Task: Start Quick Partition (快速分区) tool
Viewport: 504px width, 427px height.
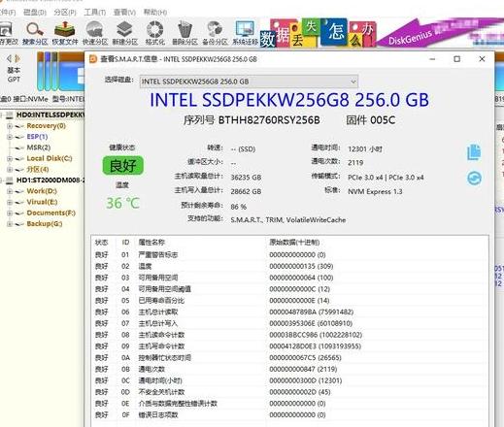Action: point(95,33)
